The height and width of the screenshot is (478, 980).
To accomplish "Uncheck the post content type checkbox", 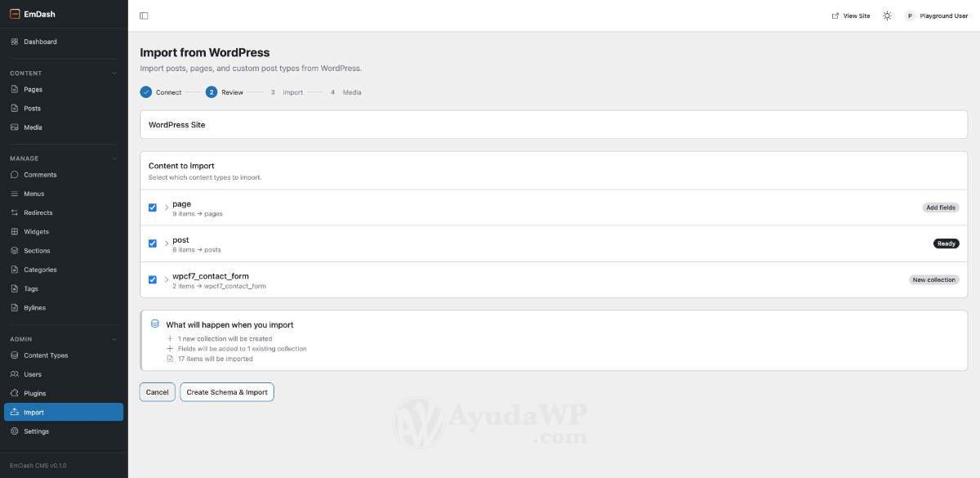I will [151, 243].
